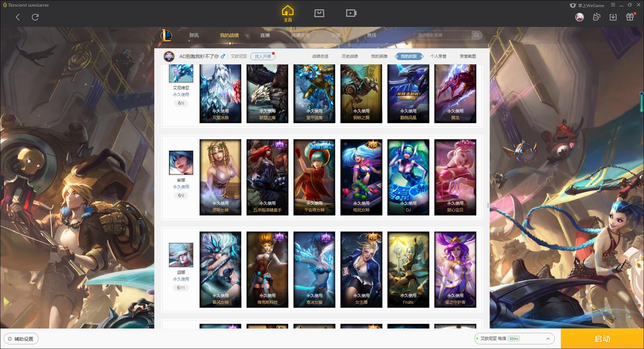The image size is (644, 349).
Task: Switch to the 直播 tab
Action: [x=265, y=35]
